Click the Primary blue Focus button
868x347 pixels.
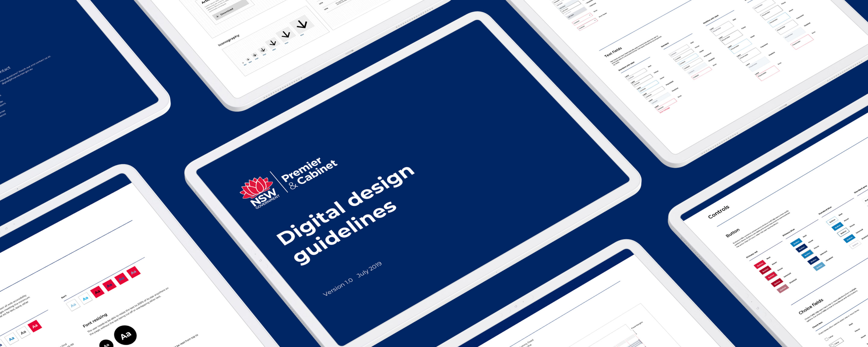tap(808, 254)
